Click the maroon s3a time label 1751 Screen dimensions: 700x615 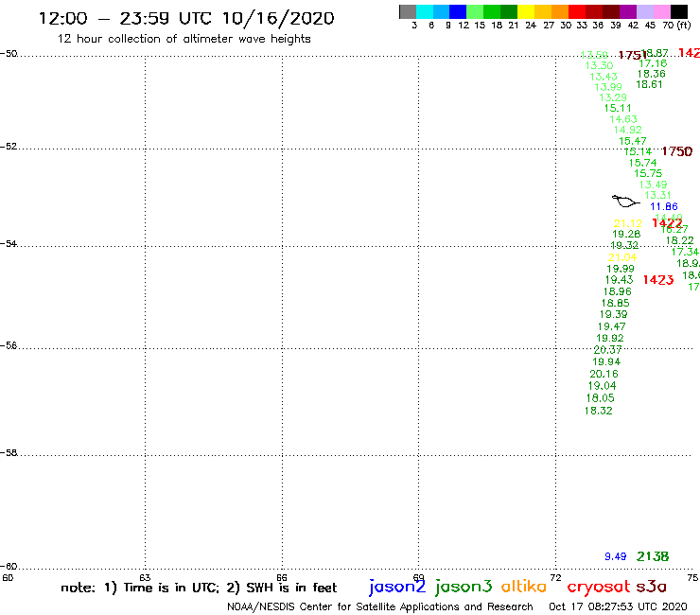click(633, 56)
